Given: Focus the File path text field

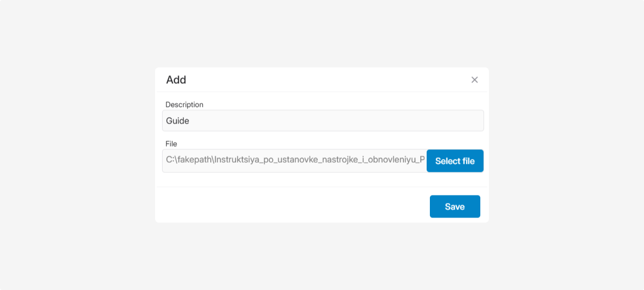Looking at the screenshot, I should click(295, 161).
